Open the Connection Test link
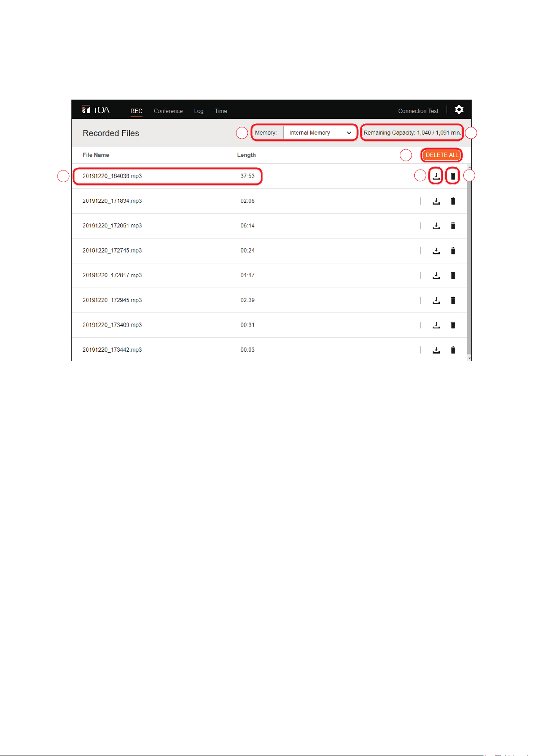This screenshot has height=756, width=535. [418, 111]
